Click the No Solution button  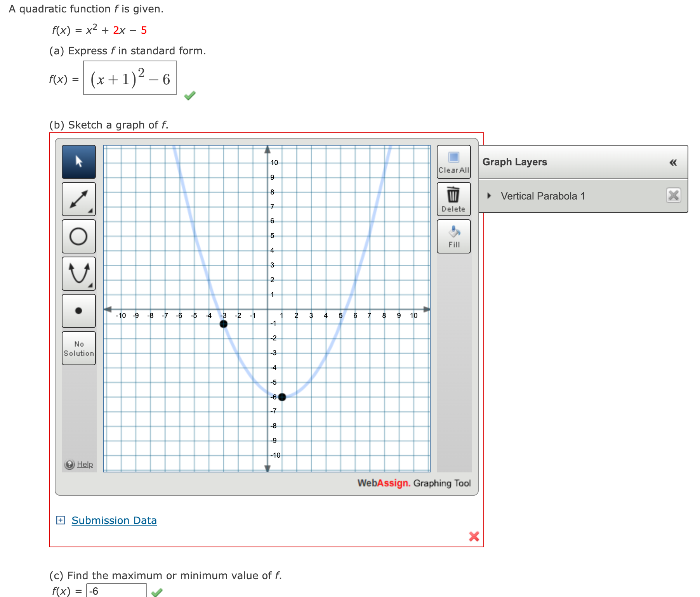coord(79,348)
